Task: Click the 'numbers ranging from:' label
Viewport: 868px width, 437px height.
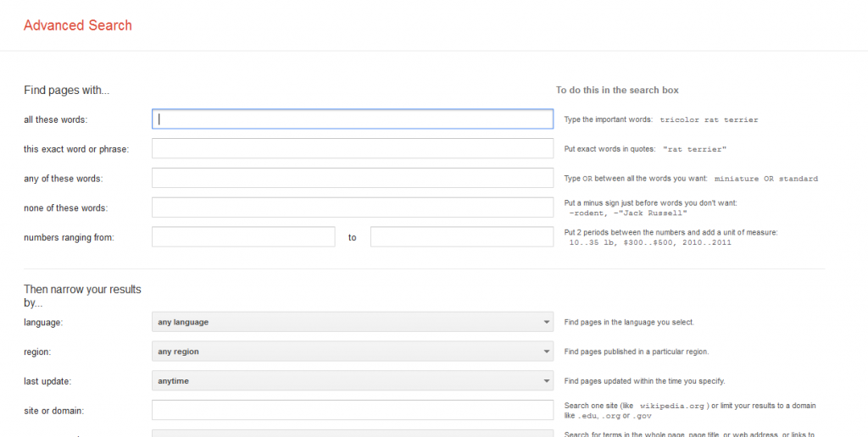Action: pyautogui.click(x=69, y=238)
